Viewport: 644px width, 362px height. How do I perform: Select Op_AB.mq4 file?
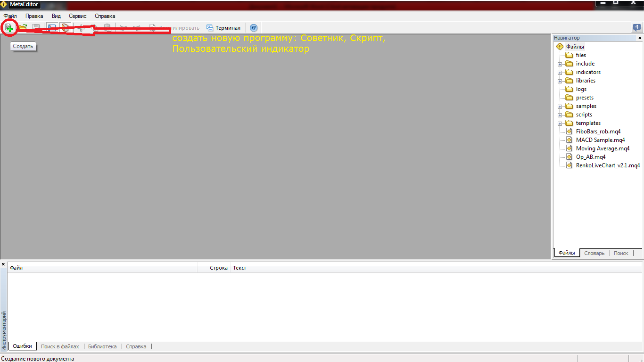click(591, 157)
